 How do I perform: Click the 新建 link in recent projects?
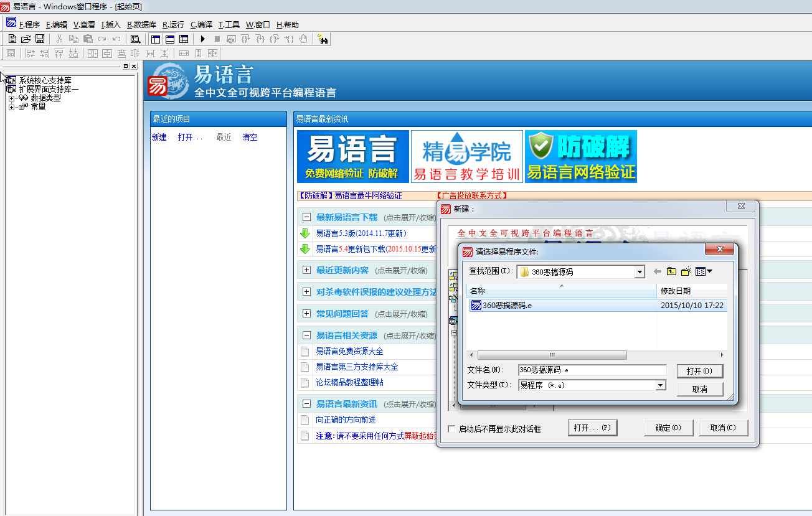pos(159,138)
